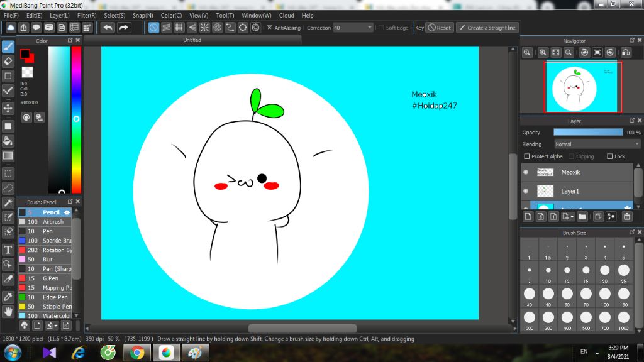This screenshot has width=644, height=362.
Task: Open the Select menu
Action: (114, 15)
